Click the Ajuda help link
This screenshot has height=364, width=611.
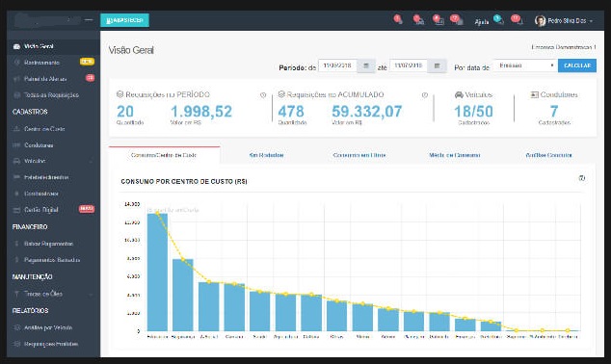click(x=482, y=22)
